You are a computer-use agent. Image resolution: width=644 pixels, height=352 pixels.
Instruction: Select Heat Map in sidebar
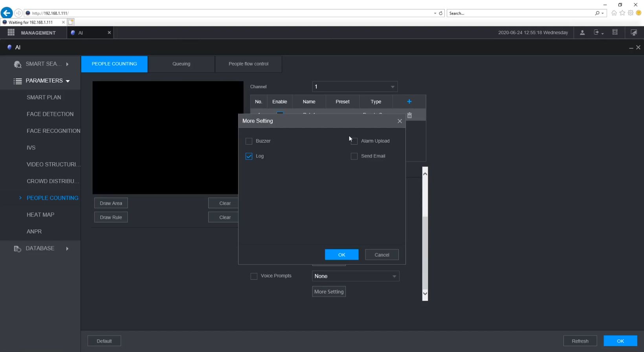pyautogui.click(x=40, y=215)
